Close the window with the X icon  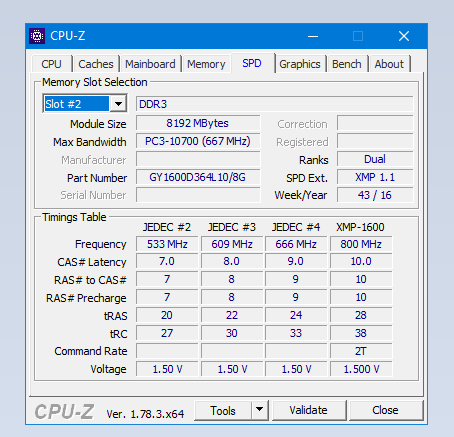[x=404, y=36]
